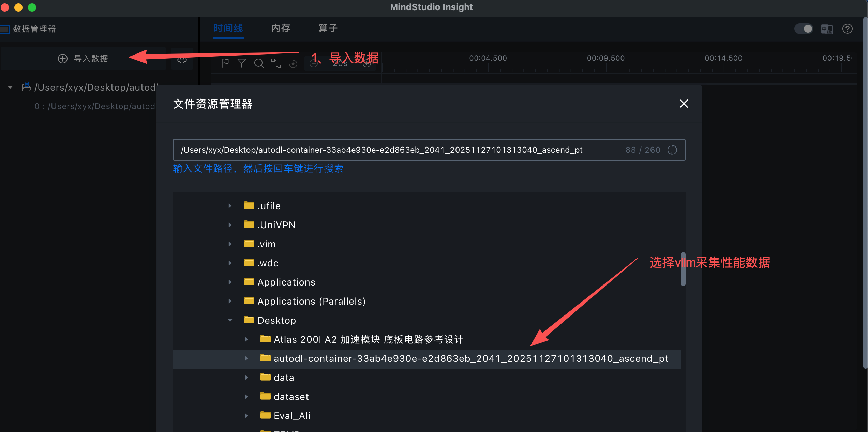Click the refresh icon in path field
Viewport: 868px width, 432px height.
[672, 150]
